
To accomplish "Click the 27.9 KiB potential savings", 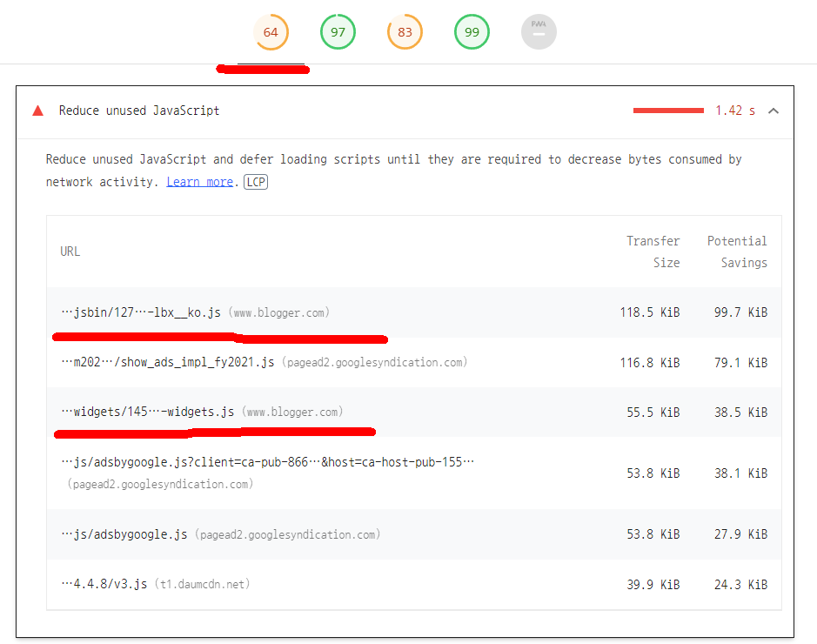I will pos(740,534).
